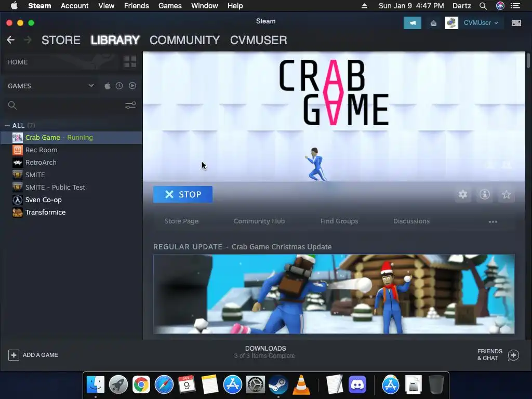
Task: Toggle ready-to-play filter icon
Action: [132, 86]
